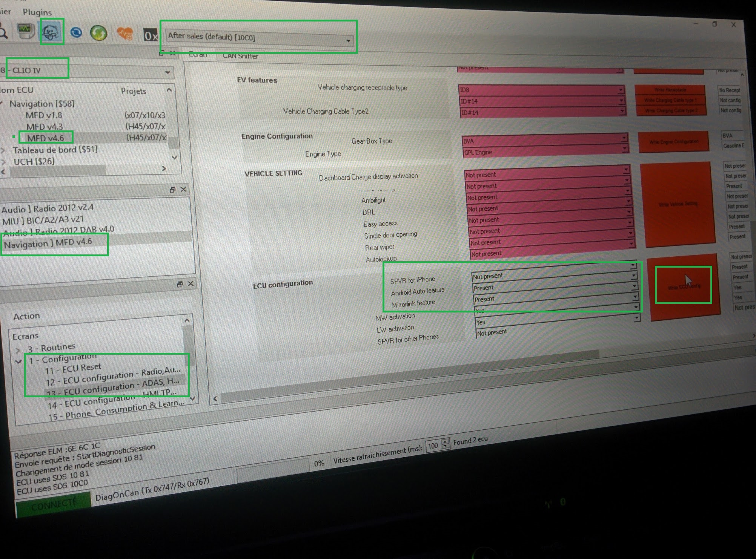
Task: Switch to the CAN Sniffer tab
Action: tap(240, 56)
